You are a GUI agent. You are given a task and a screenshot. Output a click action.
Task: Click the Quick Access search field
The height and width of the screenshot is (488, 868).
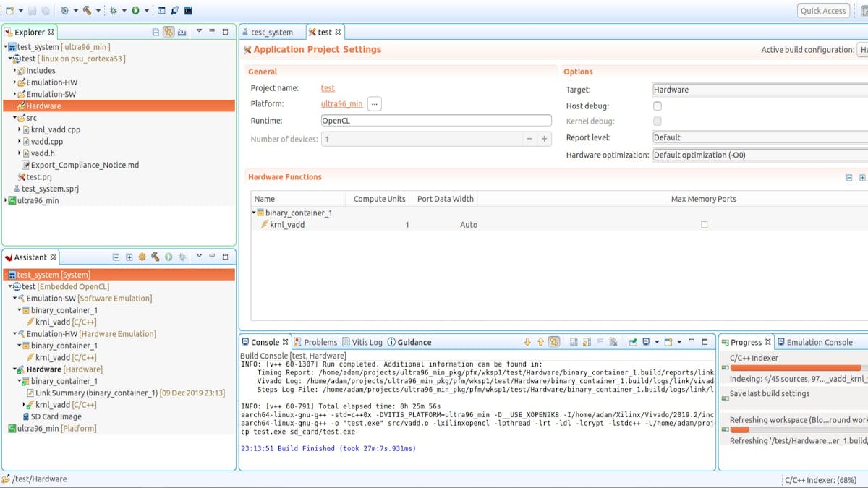point(823,11)
